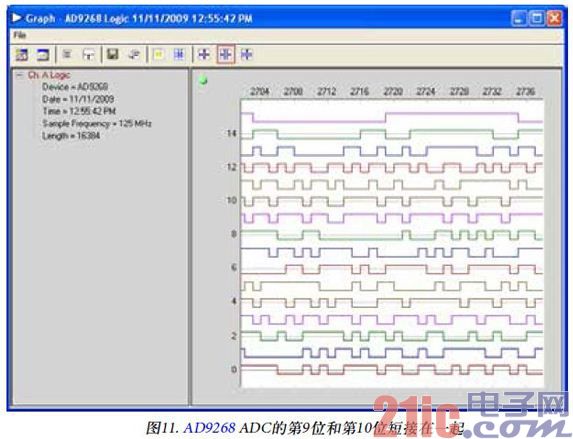Toggle the highlighted red-bordered cross button

click(x=225, y=54)
